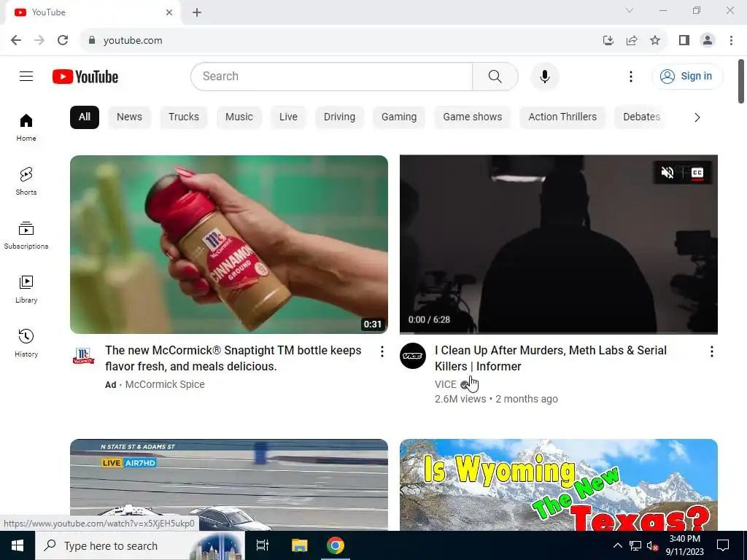Go forward in browser

tap(39, 40)
